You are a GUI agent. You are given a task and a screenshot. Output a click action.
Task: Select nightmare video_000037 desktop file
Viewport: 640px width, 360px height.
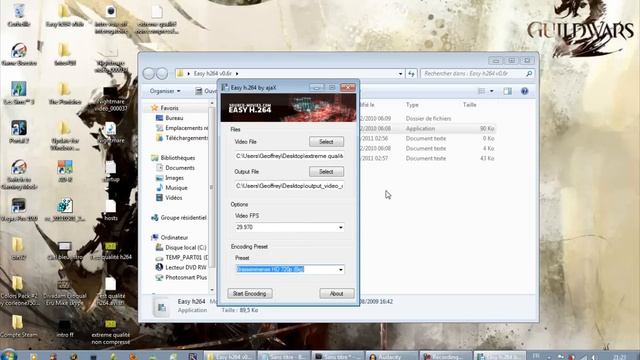coord(111,99)
